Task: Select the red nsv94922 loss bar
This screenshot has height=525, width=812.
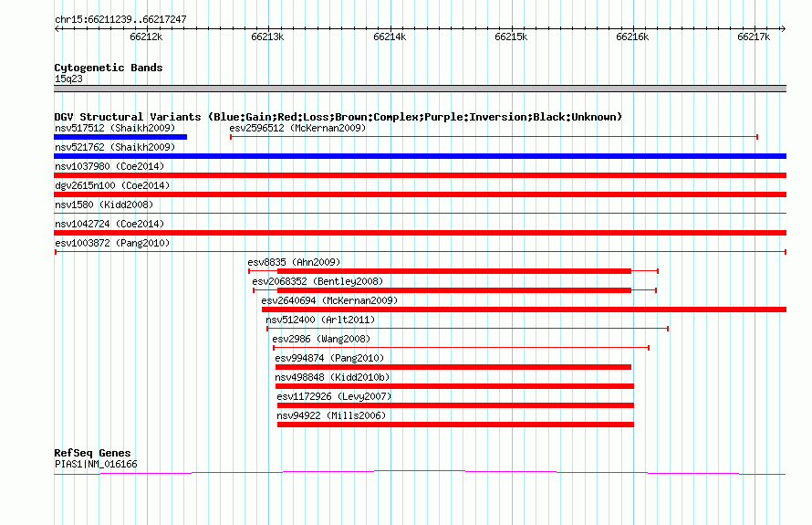Action: (455, 425)
